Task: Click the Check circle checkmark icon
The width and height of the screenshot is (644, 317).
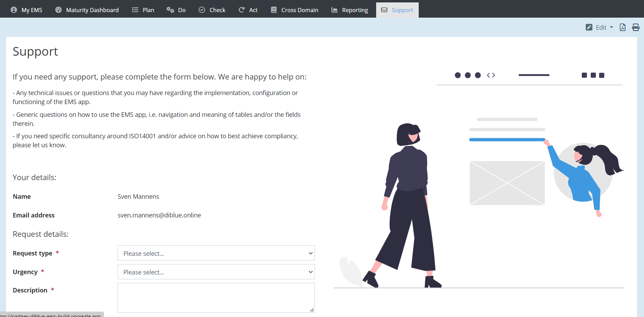Action: pos(202,10)
